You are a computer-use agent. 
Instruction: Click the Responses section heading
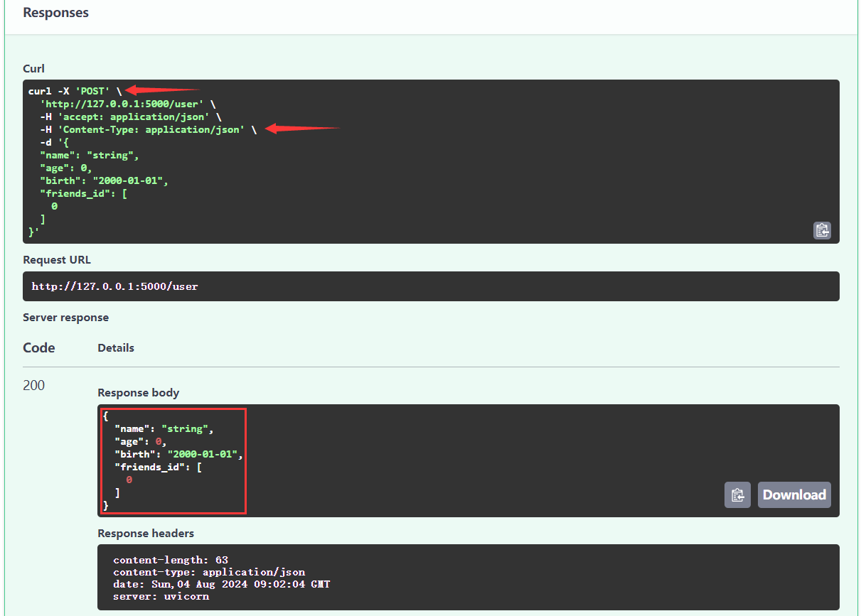tap(56, 13)
